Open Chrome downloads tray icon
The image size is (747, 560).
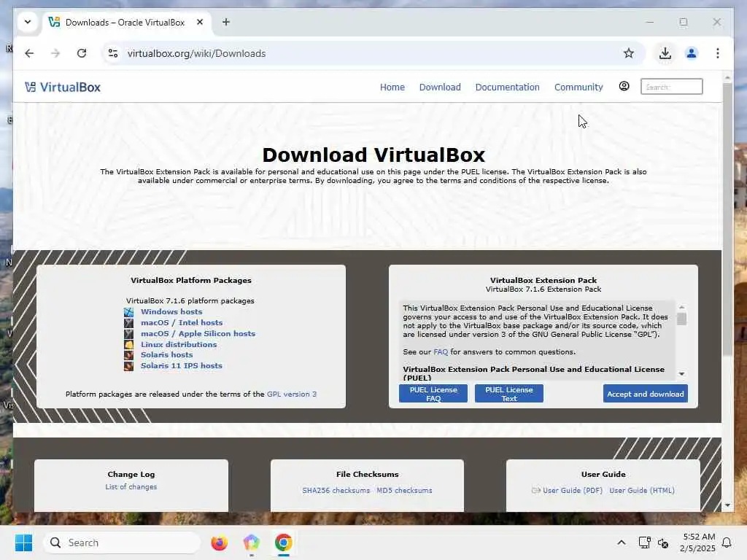click(665, 53)
